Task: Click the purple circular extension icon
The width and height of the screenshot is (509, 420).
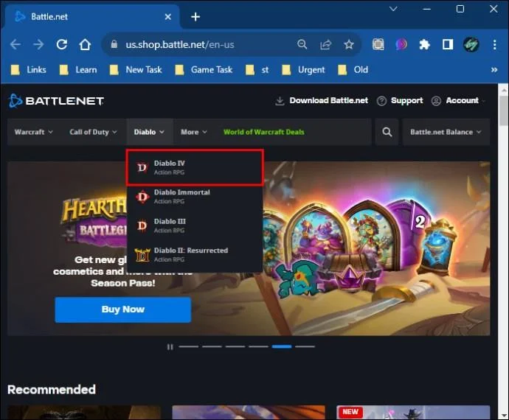Action: click(x=401, y=44)
